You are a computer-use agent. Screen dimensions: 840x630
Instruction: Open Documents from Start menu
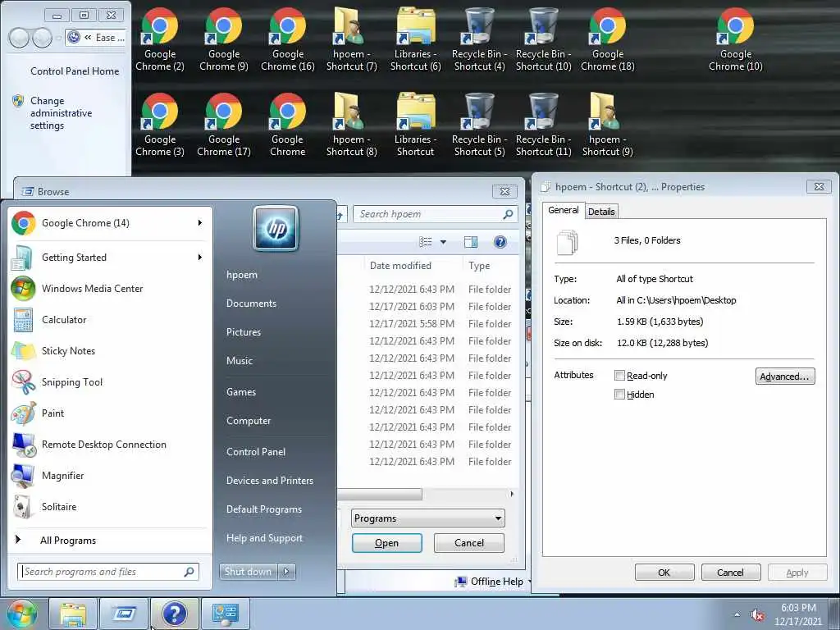[251, 304]
